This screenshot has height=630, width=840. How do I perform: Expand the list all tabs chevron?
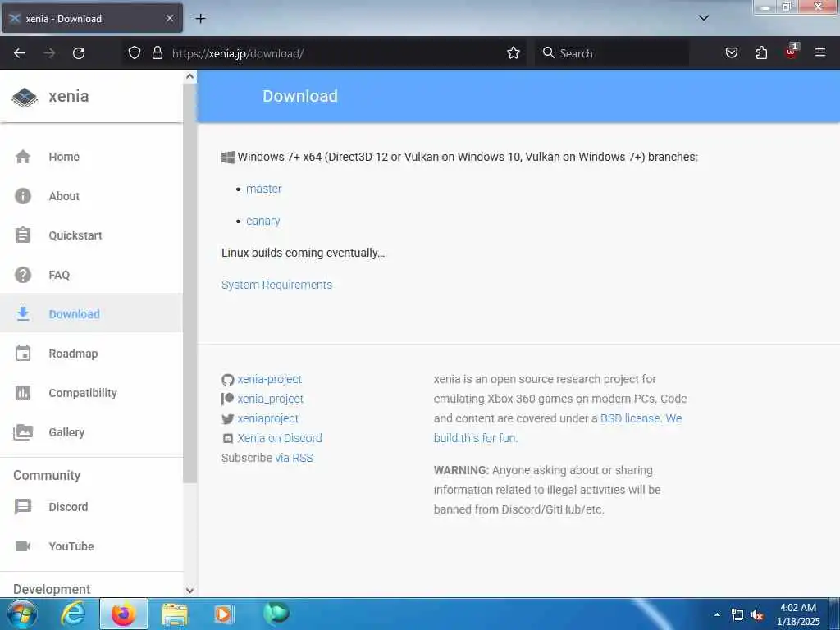click(704, 18)
